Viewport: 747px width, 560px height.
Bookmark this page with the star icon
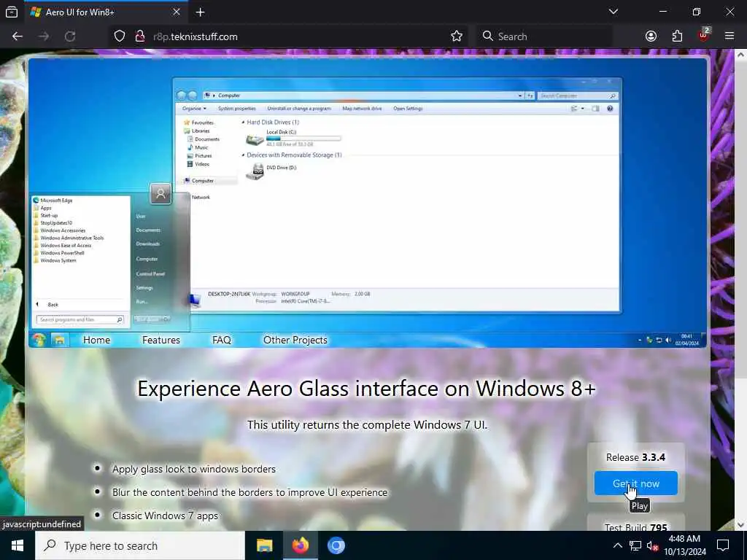457,36
